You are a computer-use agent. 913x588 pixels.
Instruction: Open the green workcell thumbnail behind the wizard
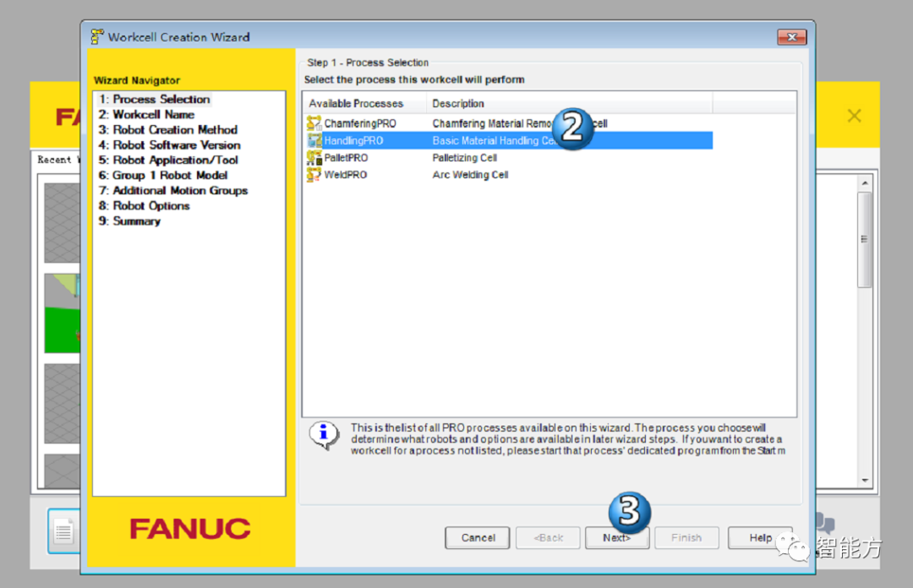(x=63, y=313)
